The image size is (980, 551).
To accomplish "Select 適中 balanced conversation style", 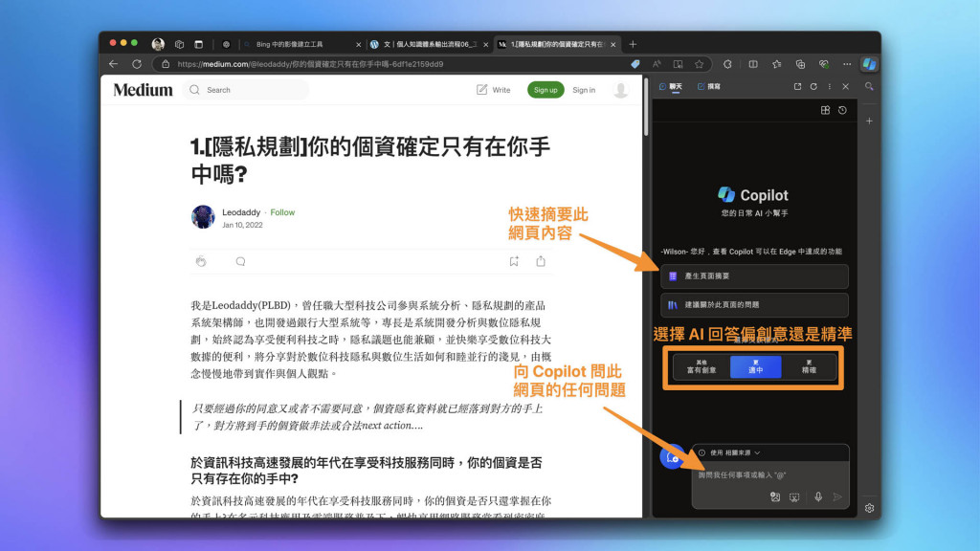I will coord(756,366).
